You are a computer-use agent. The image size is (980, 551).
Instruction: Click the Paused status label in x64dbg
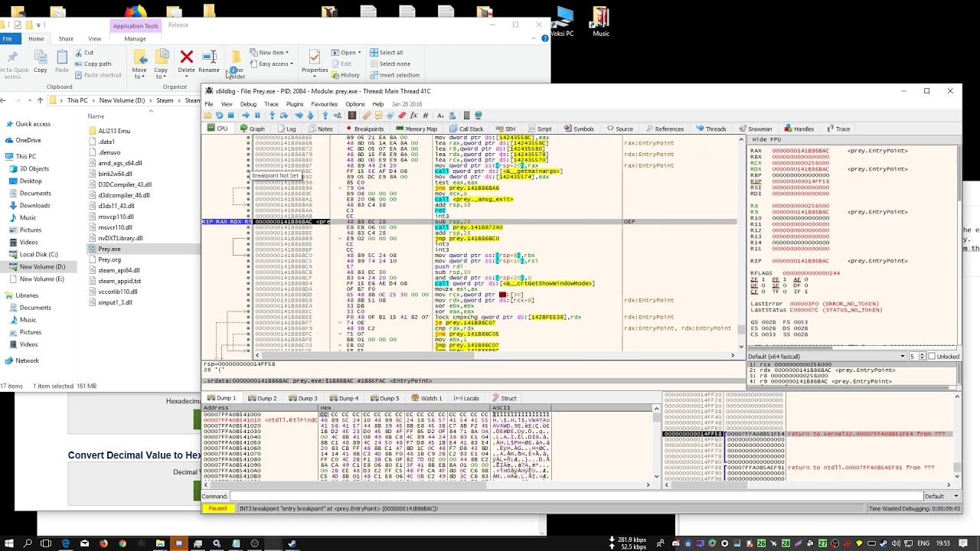[217, 509]
